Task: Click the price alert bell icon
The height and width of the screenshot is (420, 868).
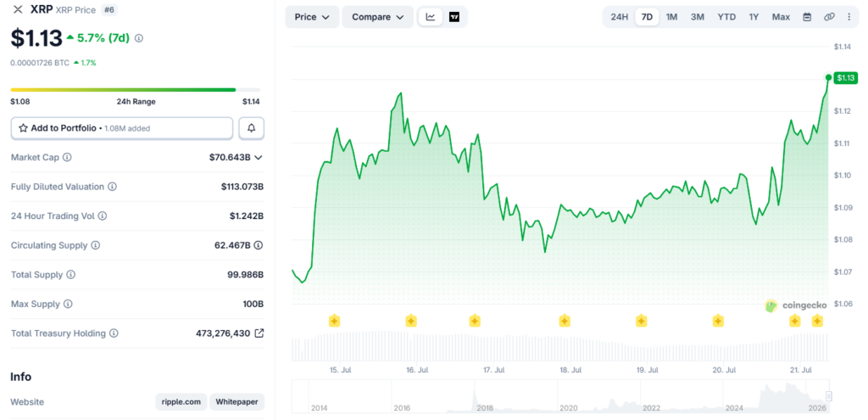Action: 251,128
